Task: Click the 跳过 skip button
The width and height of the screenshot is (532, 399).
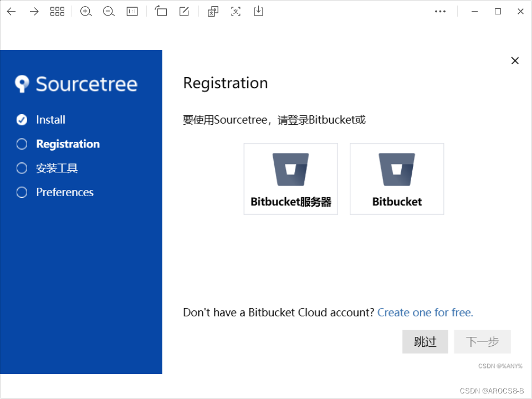Action: (x=424, y=341)
